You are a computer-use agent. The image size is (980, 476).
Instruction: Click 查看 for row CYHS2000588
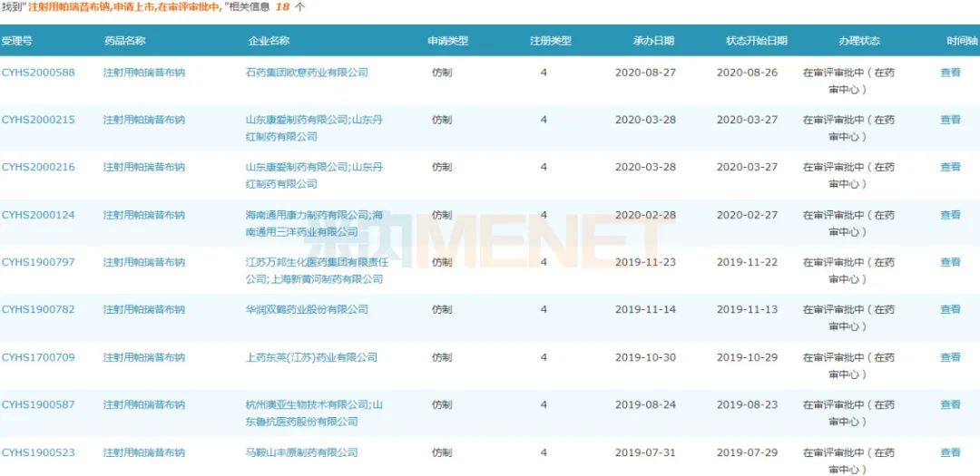[950, 73]
